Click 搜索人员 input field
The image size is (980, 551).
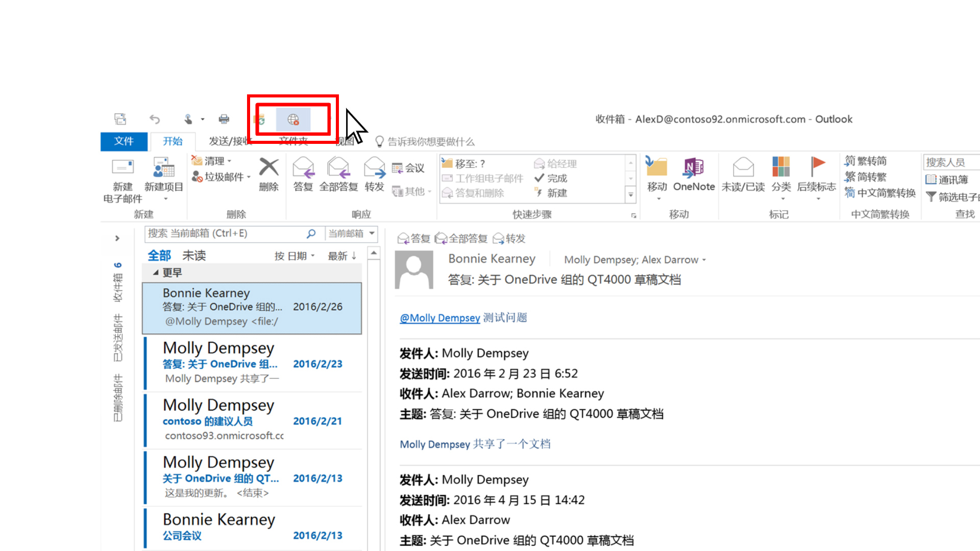click(x=951, y=162)
